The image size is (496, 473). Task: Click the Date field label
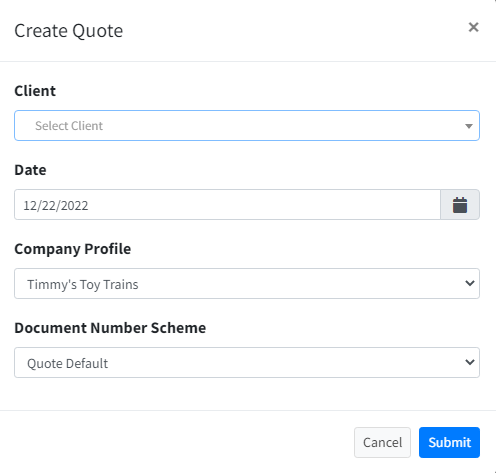pos(30,170)
